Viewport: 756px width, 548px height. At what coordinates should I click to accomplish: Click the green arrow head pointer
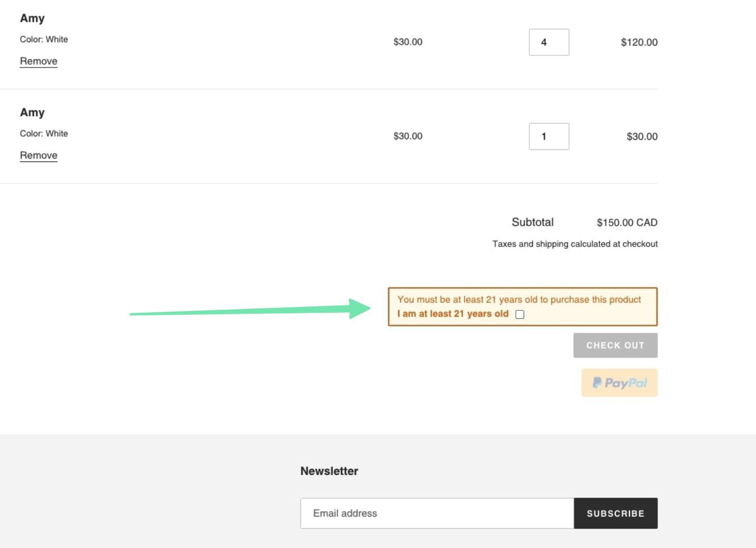pos(359,308)
